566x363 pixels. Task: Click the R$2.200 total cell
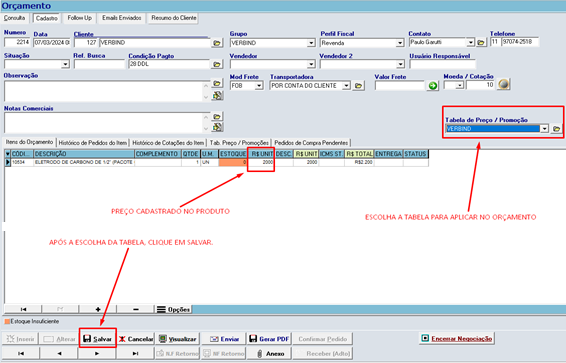click(x=359, y=162)
